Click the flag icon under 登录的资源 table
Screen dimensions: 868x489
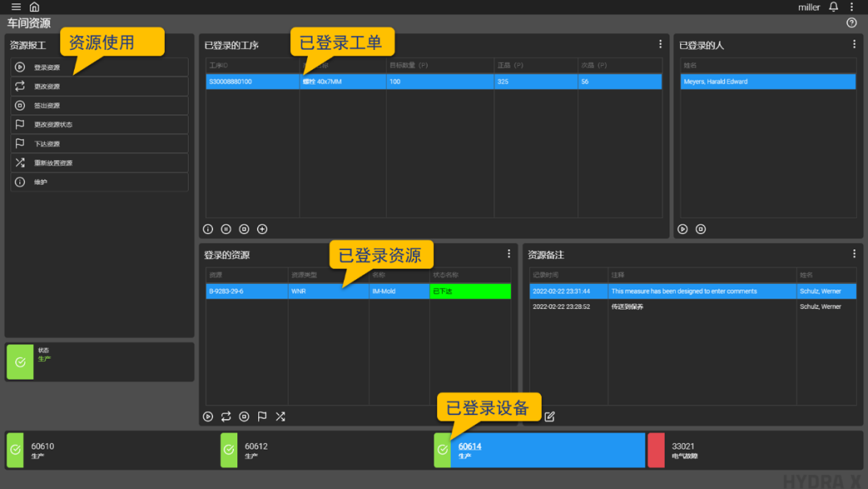pyautogui.click(x=262, y=417)
